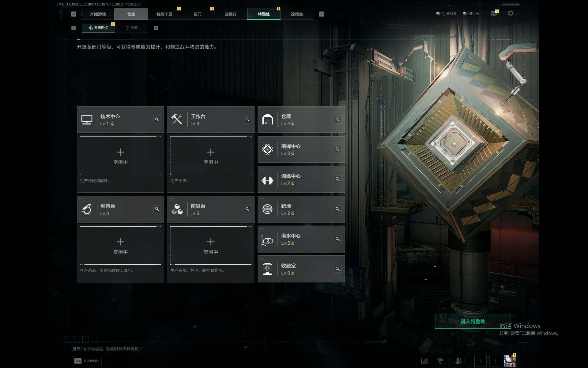Open the 交易行 tab
Image resolution: width=588 pixels, height=368 pixels.
[x=230, y=14]
